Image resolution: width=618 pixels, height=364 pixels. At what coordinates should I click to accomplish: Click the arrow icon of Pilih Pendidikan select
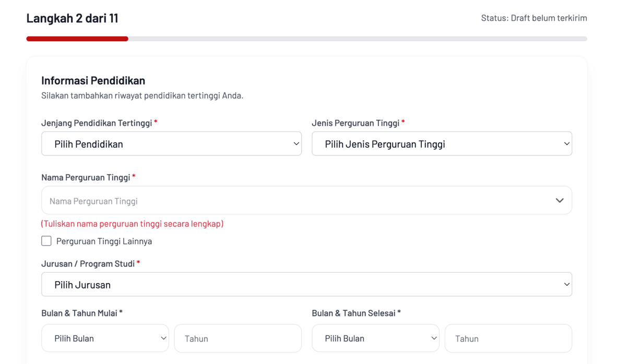coord(296,144)
